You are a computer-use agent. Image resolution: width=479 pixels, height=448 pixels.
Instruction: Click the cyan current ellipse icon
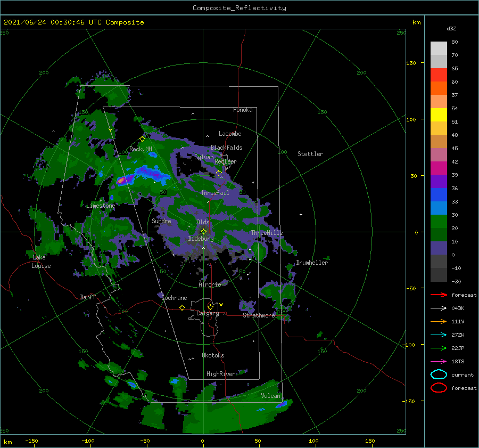click(439, 374)
